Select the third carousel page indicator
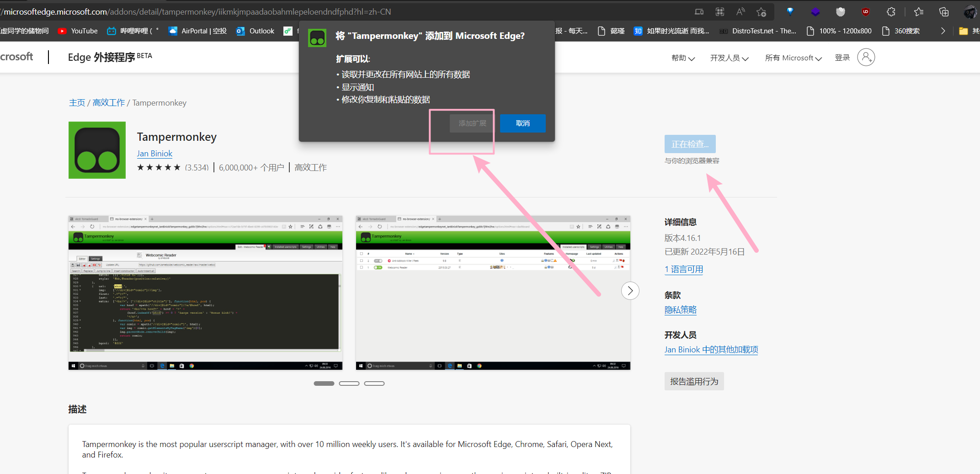 pos(374,383)
